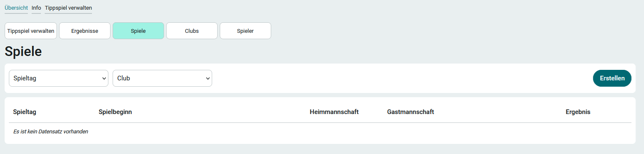Click the Heimmannschaft column header
Viewport: 644px width, 154px height.
(334, 112)
